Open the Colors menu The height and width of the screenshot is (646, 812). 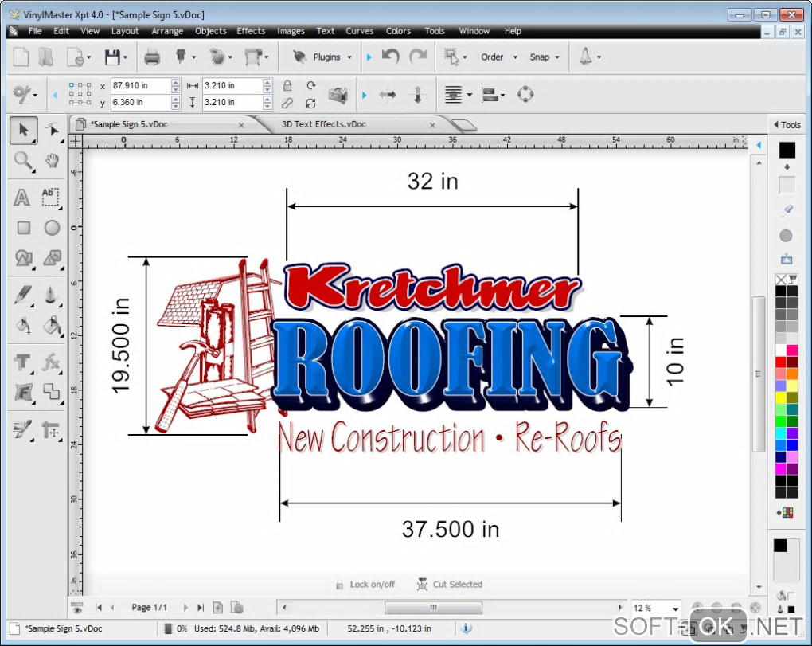pyautogui.click(x=398, y=31)
